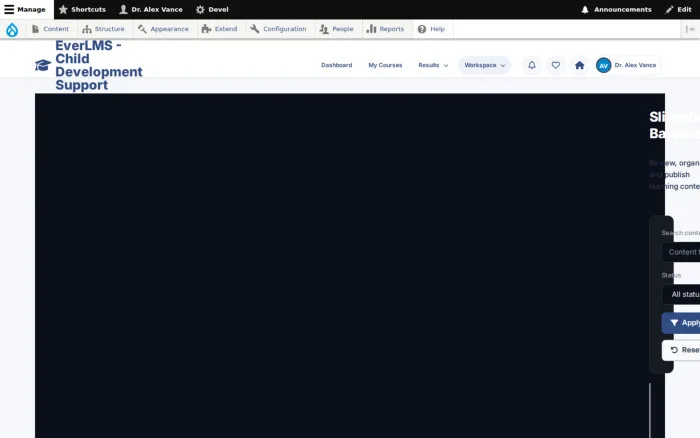Viewport: 700px width, 438px height.
Task: Open the Help admin menu
Action: (x=431, y=29)
